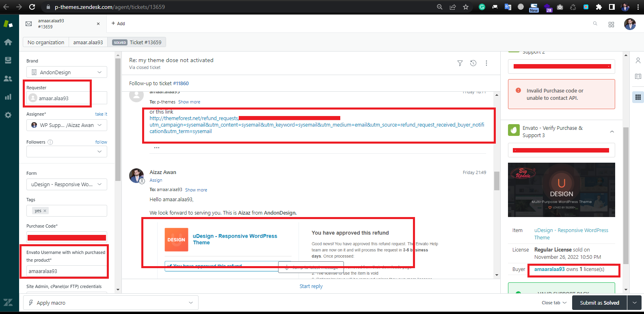Show more recipients on Aizaz Awan's reply
Viewport: 644px width, 314px height.
tap(196, 190)
